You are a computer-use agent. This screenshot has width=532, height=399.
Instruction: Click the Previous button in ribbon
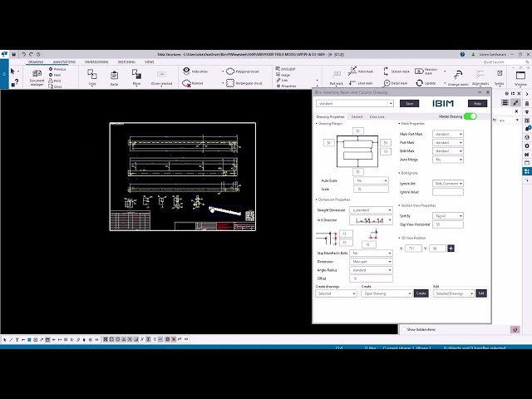coord(57,69)
